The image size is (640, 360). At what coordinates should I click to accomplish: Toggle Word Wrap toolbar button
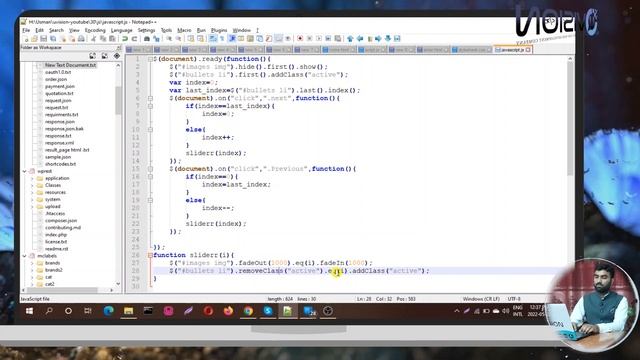pyautogui.click(x=213, y=39)
